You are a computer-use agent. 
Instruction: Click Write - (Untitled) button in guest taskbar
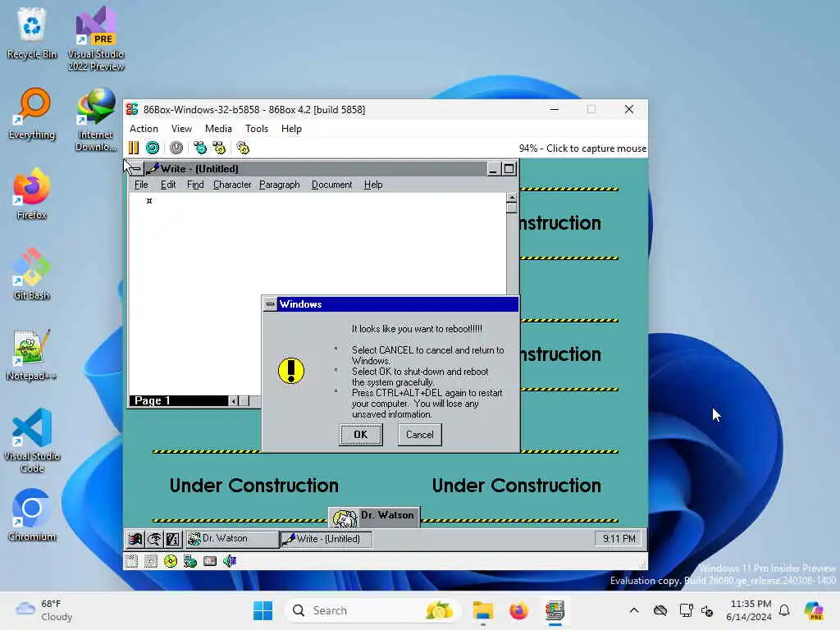click(x=326, y=539)
